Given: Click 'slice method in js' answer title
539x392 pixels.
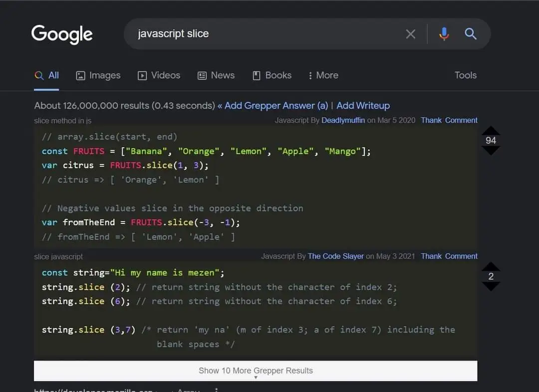Looking at the screenshot, I should pyautogui.click(x=62, y=121).
